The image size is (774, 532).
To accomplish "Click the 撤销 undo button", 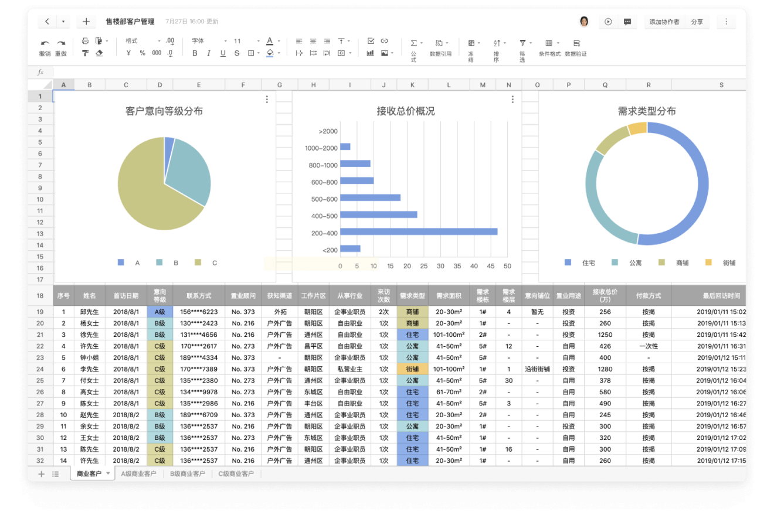I will pyautogui.click(x=45, y=47).
